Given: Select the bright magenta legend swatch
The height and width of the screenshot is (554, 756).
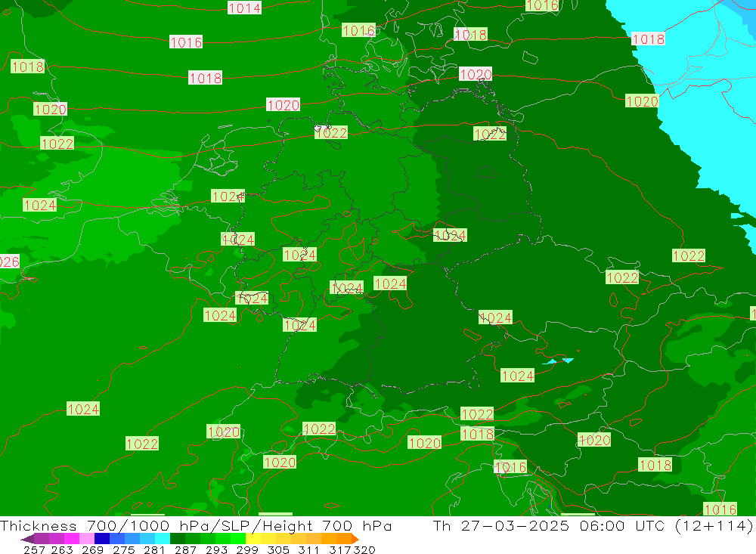Looking at the screenshot, I should pyautogui.click(x=72, y=539).
